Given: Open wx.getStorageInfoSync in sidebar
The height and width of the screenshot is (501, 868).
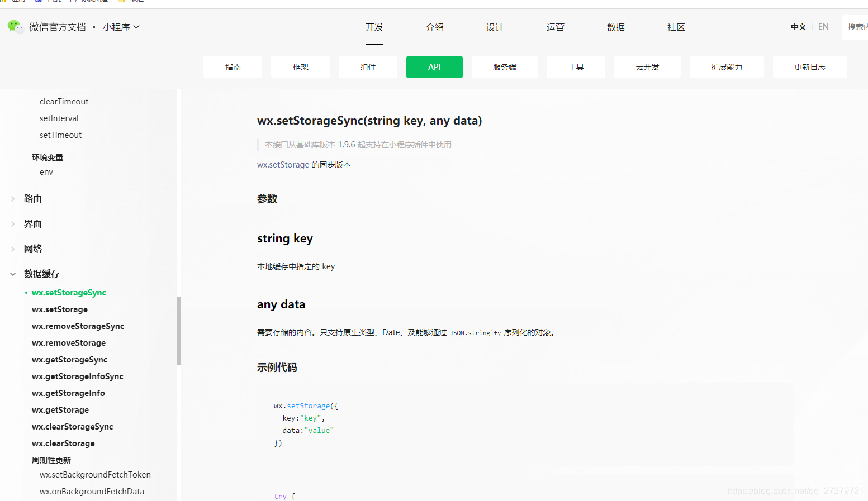Looking at the screenshot, I should 78,376.
